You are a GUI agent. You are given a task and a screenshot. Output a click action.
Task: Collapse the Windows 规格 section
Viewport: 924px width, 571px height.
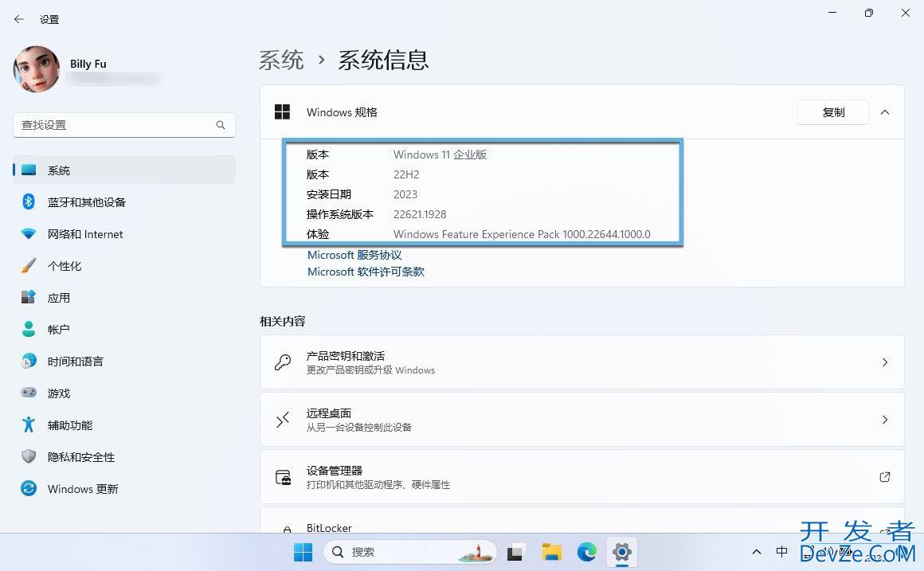tap(884, 112)
